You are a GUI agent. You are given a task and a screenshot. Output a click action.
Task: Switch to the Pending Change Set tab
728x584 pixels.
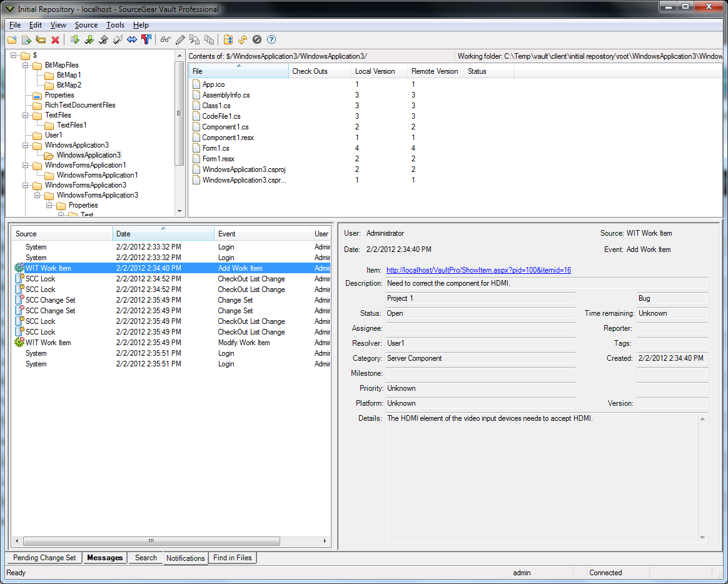pos(44,558)
